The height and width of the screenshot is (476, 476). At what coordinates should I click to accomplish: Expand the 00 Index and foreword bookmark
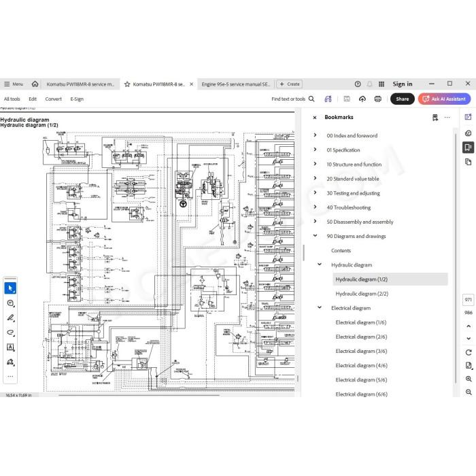point(315,135)
